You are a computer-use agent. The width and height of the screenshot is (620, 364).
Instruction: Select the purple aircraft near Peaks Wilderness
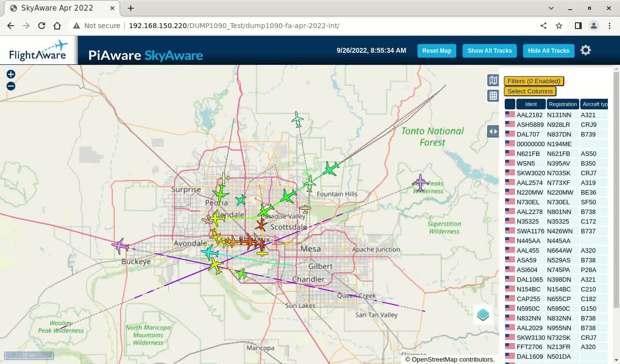pos(420,182)
